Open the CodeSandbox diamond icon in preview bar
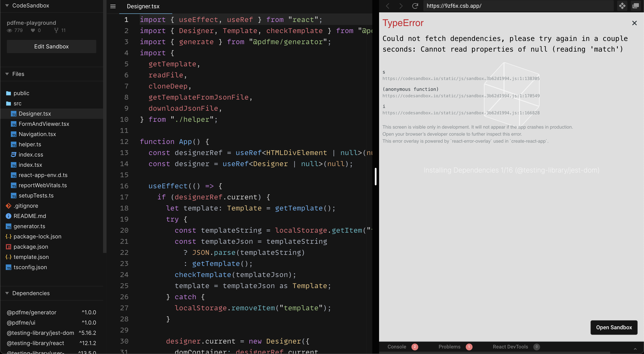 coord(622,6)
